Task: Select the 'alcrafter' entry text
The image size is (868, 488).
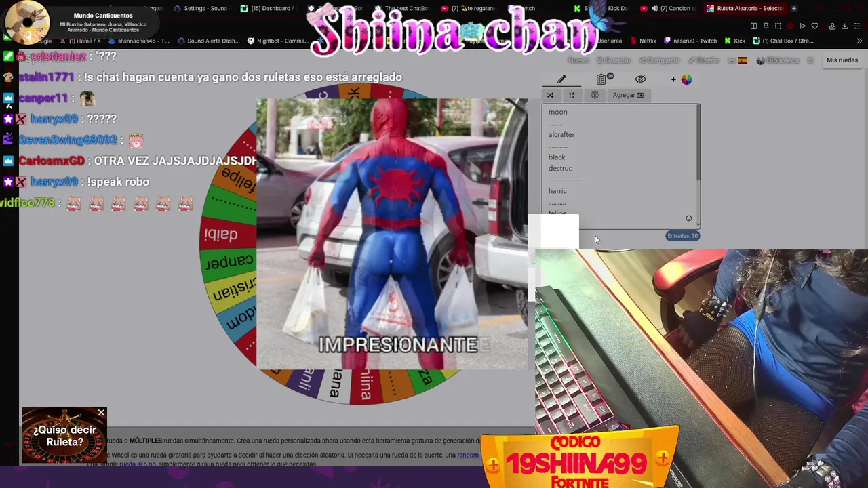Action: pyautogui.click(x=561, y=134)
